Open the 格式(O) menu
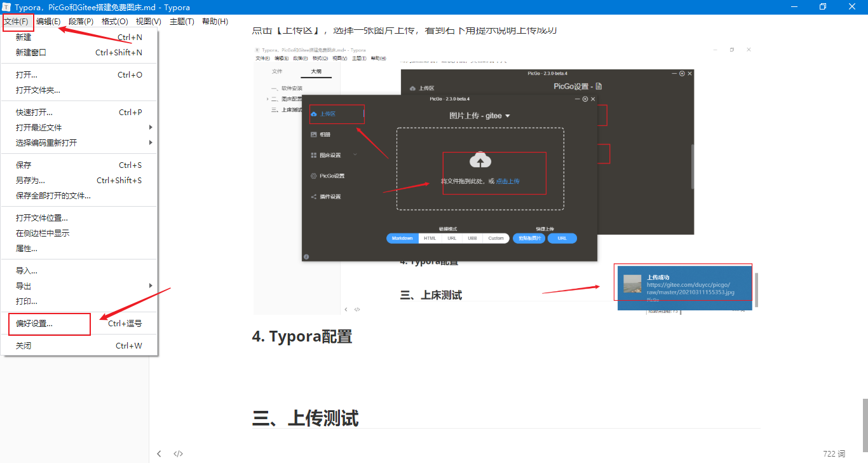This screenshot has width=868, height=463. (x=115, y=22)
